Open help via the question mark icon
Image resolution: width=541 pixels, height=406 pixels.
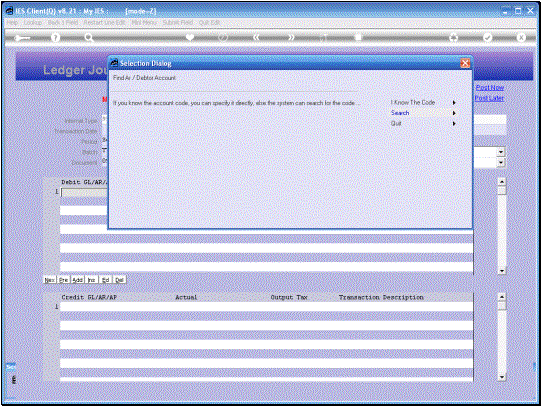[55, 38]
